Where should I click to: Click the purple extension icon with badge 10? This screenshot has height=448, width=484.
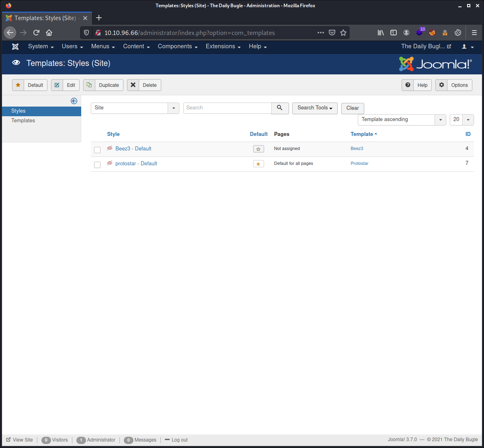(420, 32)
